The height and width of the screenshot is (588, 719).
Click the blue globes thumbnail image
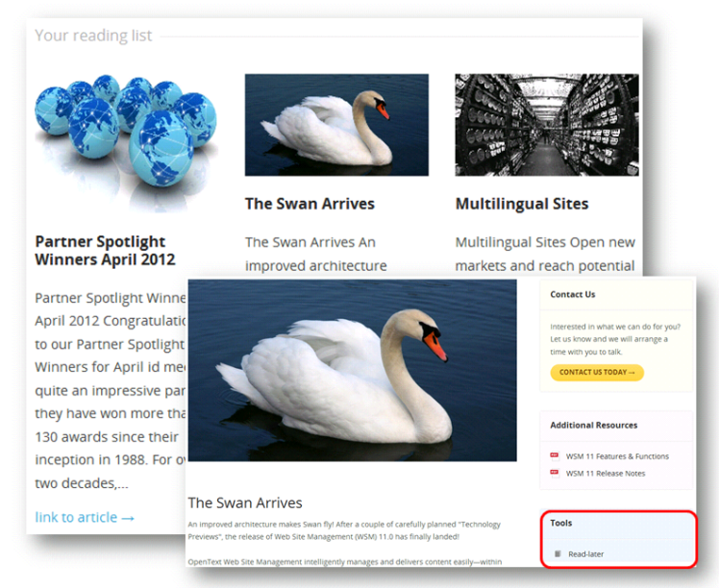pos(126,142)
